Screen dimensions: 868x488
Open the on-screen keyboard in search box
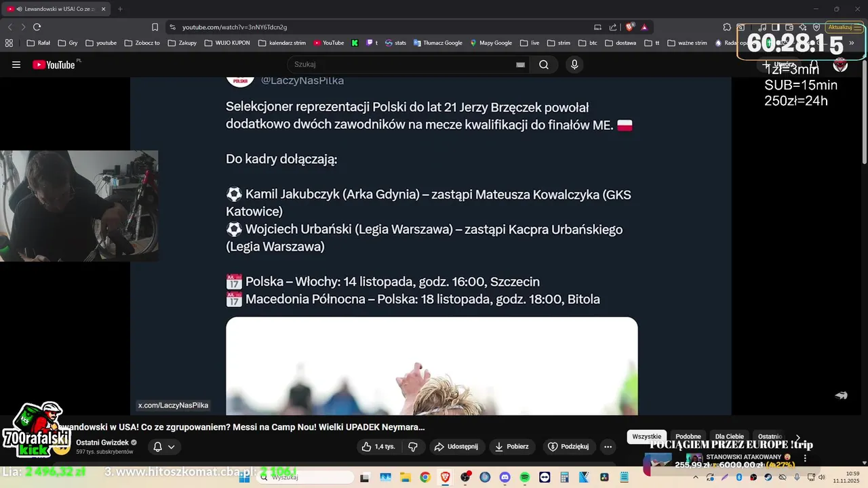tap(520, 64)
